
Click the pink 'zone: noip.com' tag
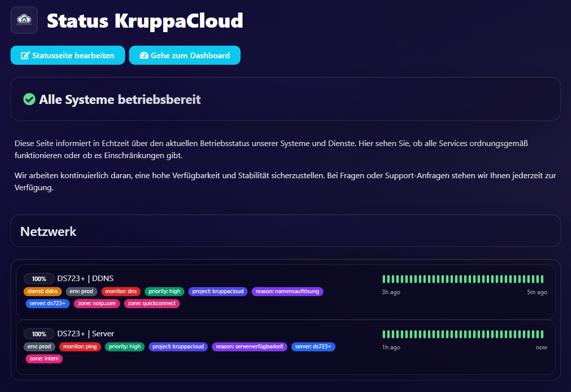[96, 303]
